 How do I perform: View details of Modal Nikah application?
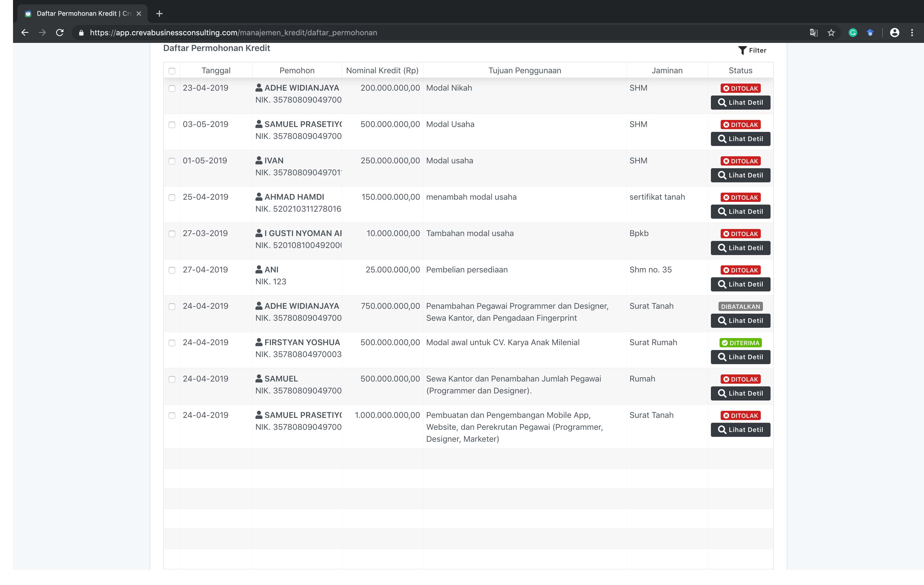[x=740, y=103]
